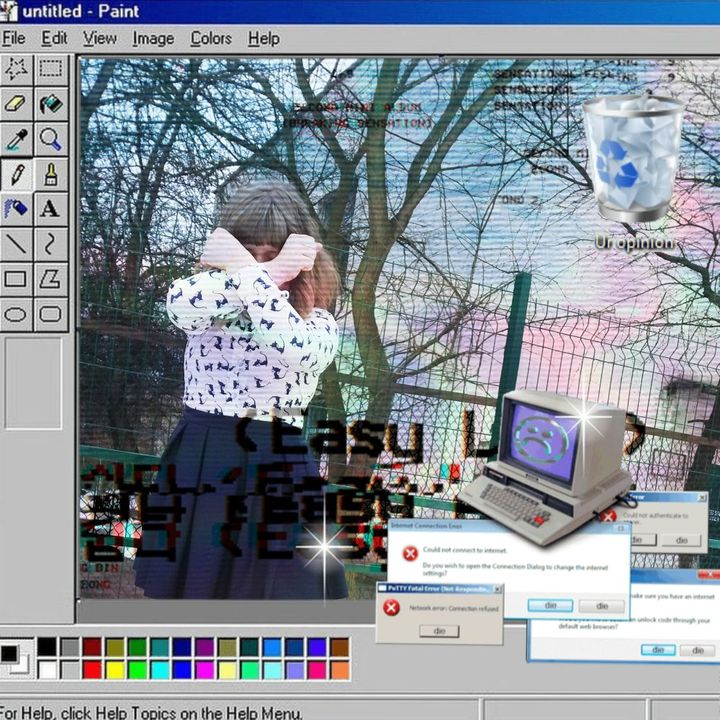Select the rectangular Select tool
The image size is (720, 720).
click(x=50, y=68)
